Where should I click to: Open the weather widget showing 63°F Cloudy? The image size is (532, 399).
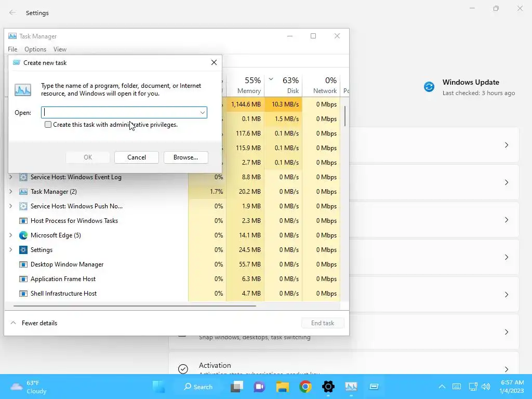(29, 387)
